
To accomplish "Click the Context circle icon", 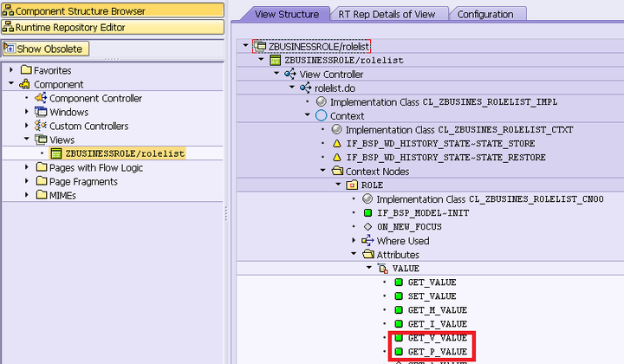I will coord(322,116).
